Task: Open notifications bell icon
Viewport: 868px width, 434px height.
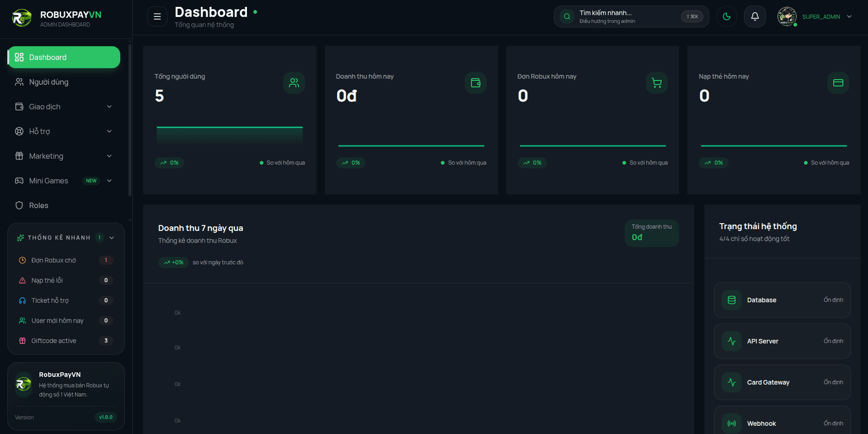Action: (x=755, y=16)
